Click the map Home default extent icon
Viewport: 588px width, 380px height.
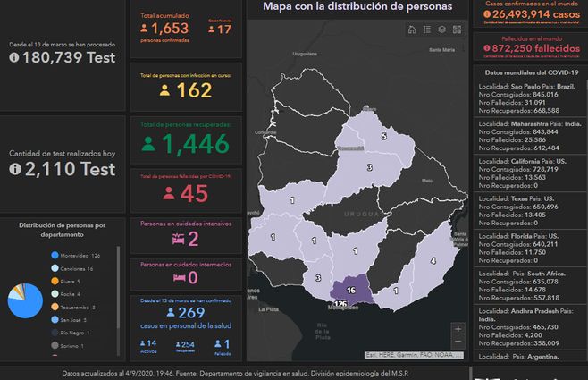[412, 30]
